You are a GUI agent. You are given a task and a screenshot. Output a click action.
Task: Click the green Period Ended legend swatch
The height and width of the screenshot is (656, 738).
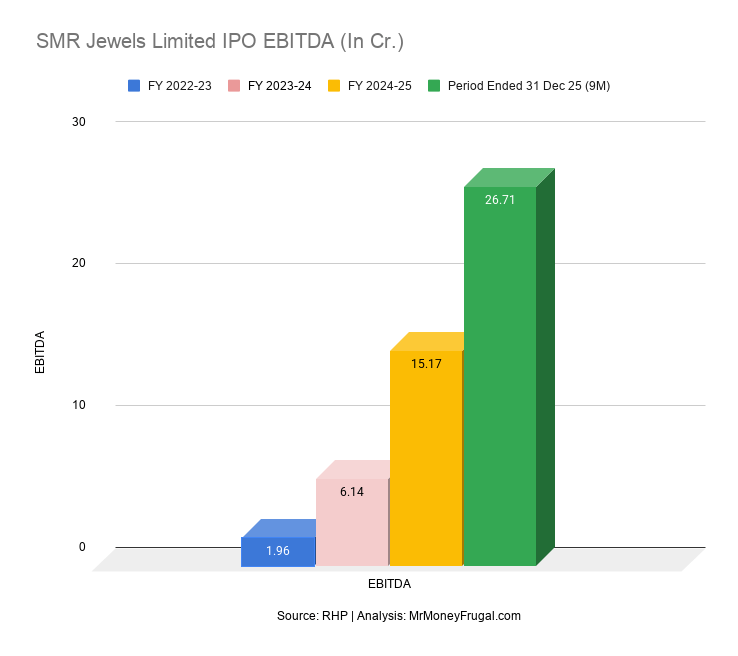click(x=434, y=86)
